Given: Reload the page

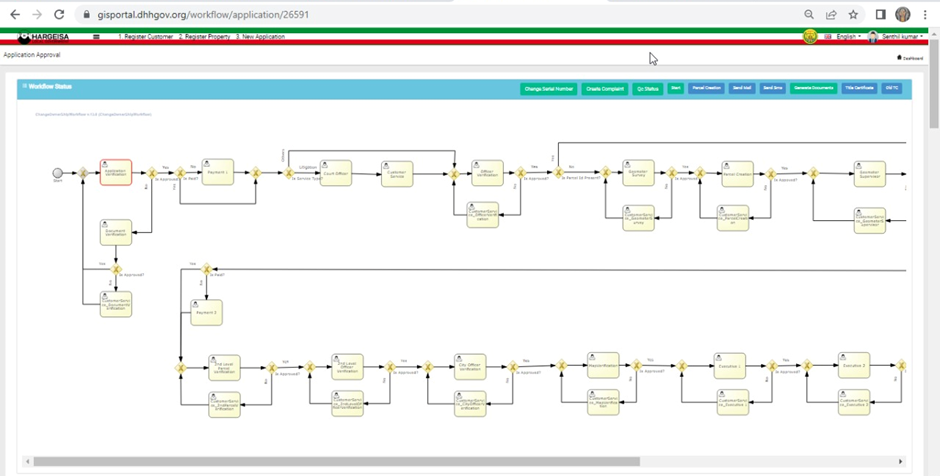Looking at the screenshot, I should click(x=59, y=14).
